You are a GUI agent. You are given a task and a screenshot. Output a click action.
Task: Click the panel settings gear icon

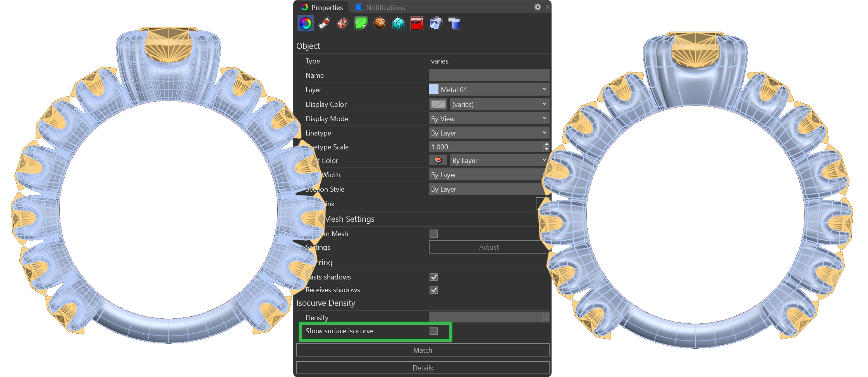(538, 7)
